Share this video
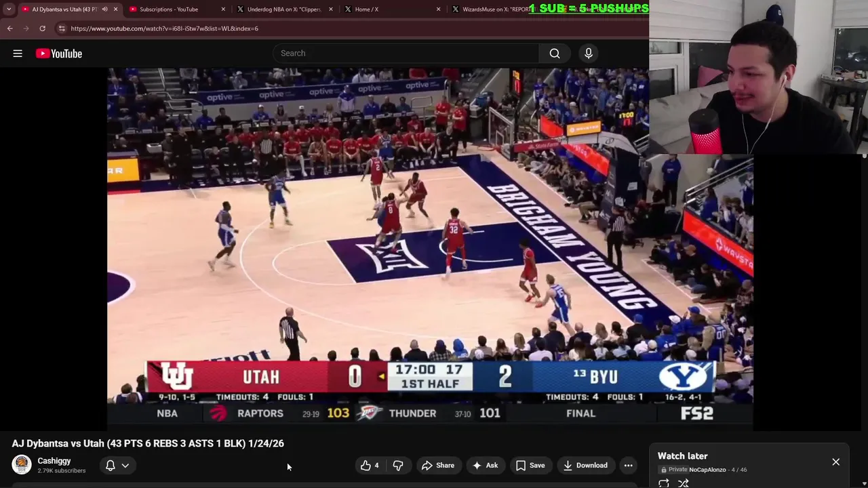 tap(437, 466)
